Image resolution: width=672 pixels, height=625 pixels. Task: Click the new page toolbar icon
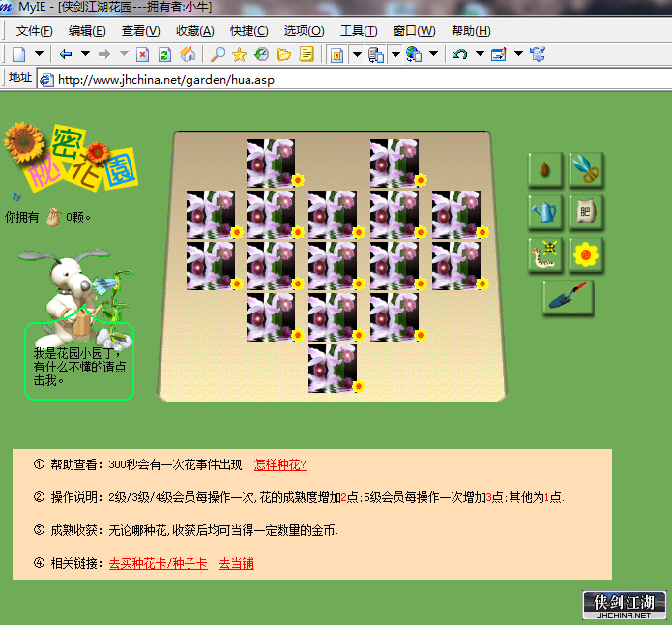(x=19, y=54)
